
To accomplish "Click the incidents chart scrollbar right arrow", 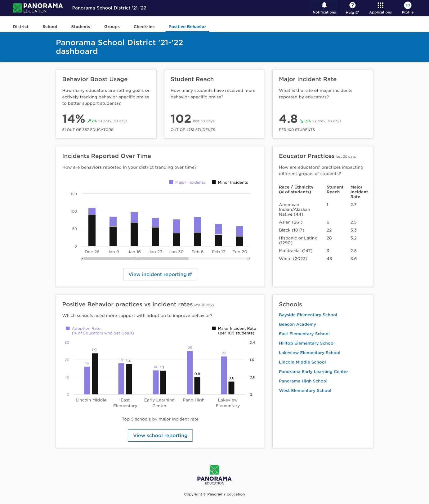I will (249, 259).
